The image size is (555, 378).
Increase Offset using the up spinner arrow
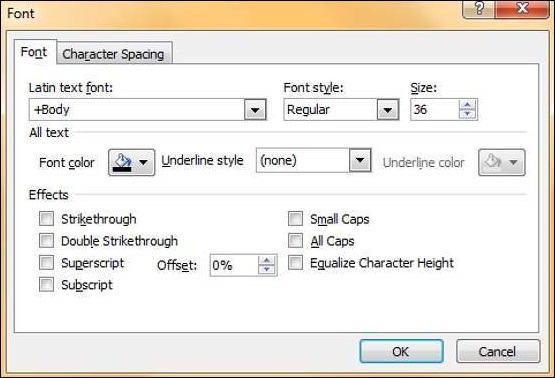tap(266, 261)
